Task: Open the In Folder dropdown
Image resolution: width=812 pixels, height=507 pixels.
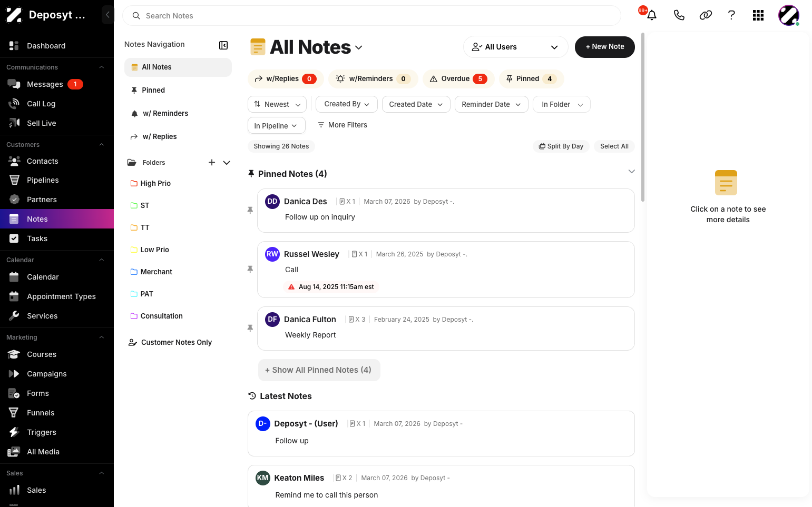Action: [562, 104]
